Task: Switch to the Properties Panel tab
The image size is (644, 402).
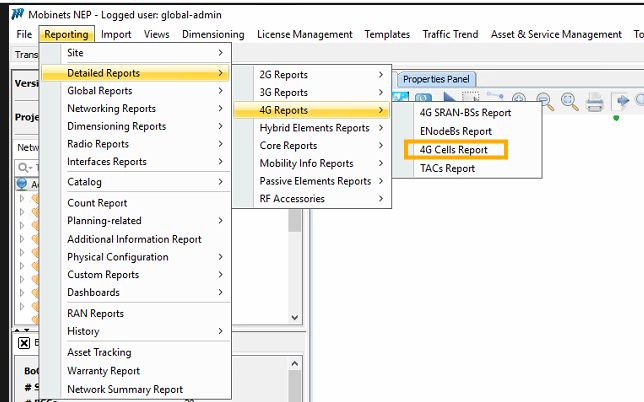Action: click(438, 79)
